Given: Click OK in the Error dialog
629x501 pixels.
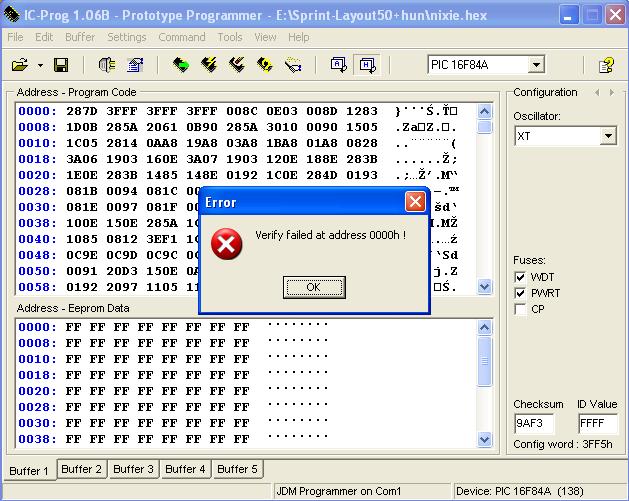Looking at the screenshot, I should (x=314, y=287).
